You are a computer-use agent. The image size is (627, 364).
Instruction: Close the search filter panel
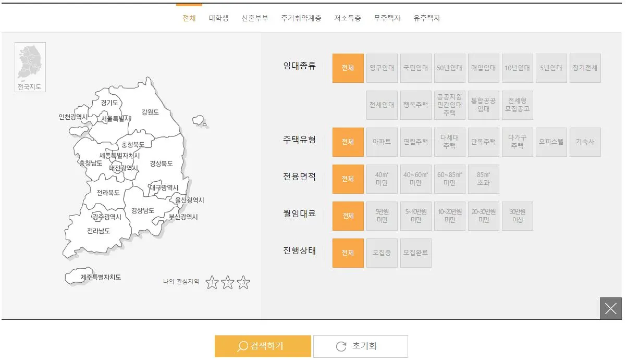610,308
